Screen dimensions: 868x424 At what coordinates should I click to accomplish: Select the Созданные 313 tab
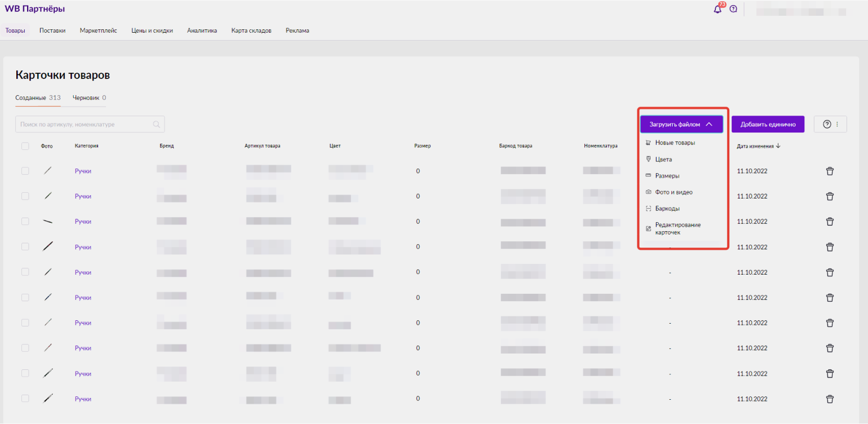(x=38, y=98)
